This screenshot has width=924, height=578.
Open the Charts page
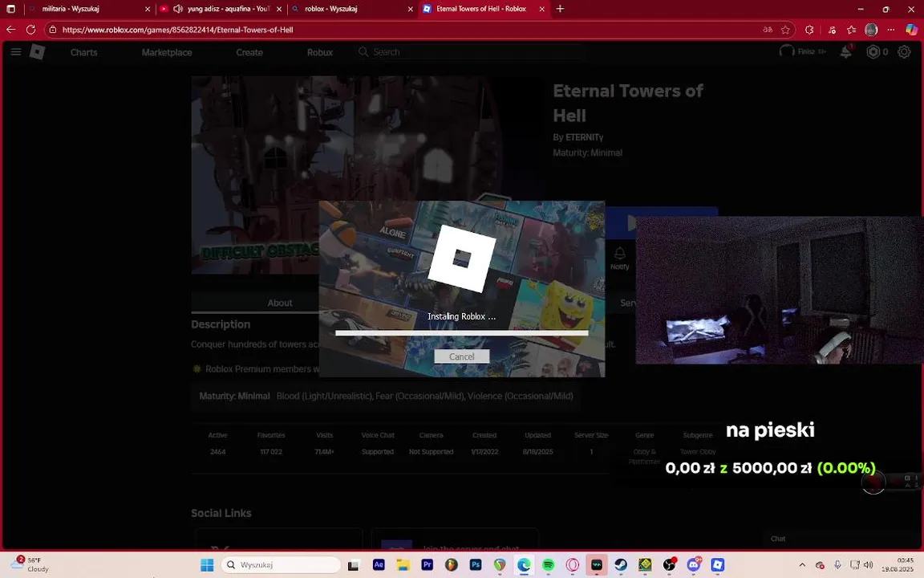83,52
